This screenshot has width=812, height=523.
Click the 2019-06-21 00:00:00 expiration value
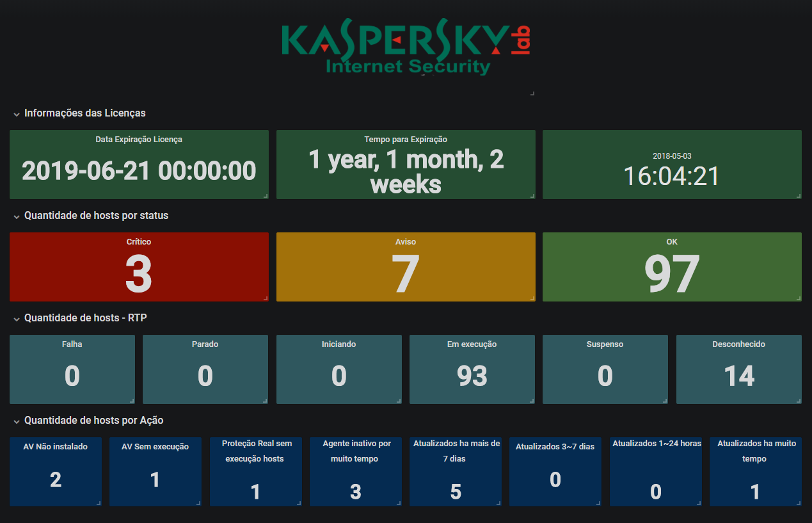pyautogui.click(x=139, y=171)
